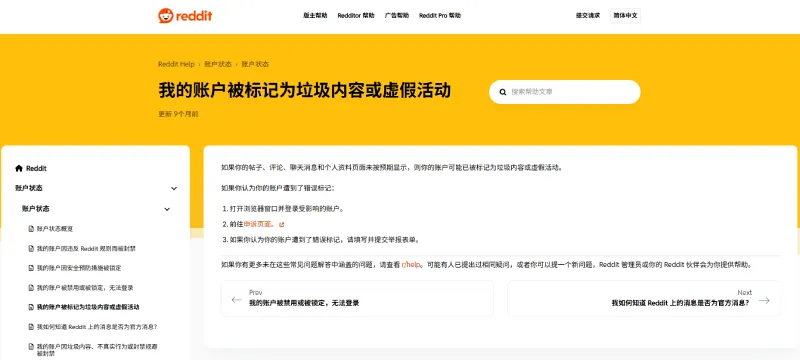Click the document icon next to 账户状态概览
Viewport: 800px width, 360px height.
click(31, 229)
